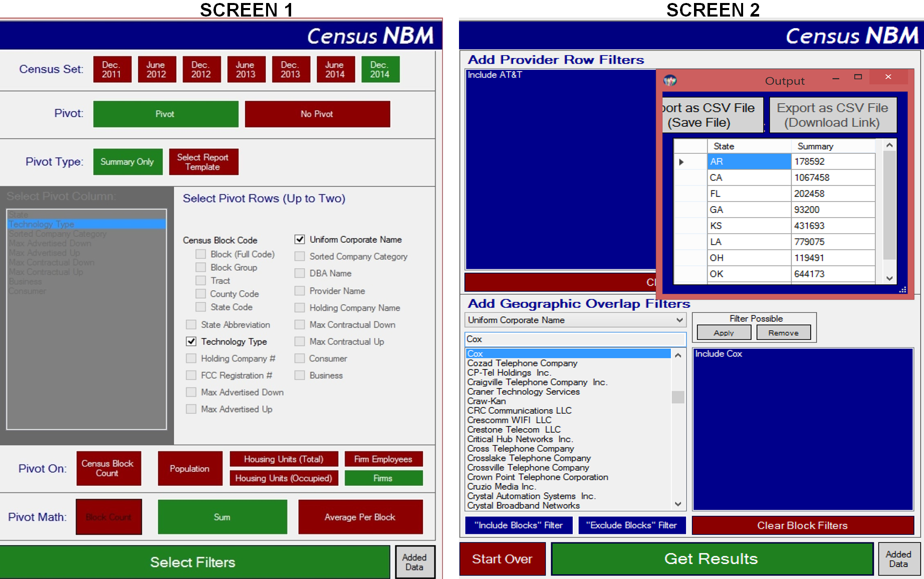Screen dimensions: 924x579
Task: Click Apply in Filter Possible box
Action: click(x=724, y=332)
